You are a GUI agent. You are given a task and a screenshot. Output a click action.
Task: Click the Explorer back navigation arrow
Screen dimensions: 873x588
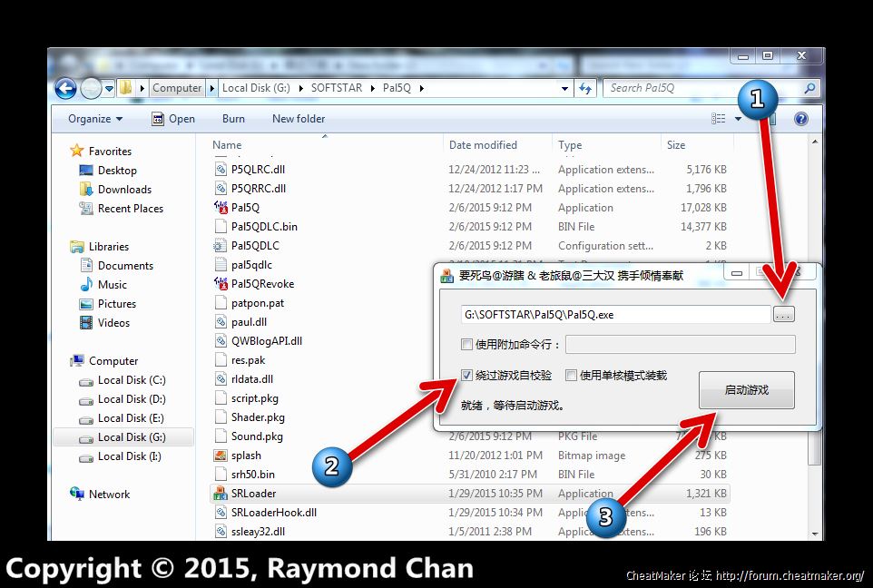tap(65, 88)
